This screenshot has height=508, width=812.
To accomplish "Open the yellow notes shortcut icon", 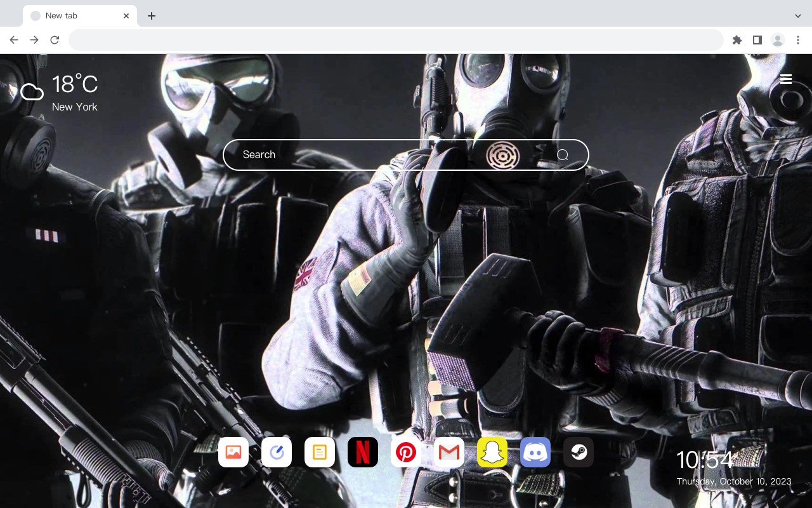I will pyautogui.click(x=320, y=452).
